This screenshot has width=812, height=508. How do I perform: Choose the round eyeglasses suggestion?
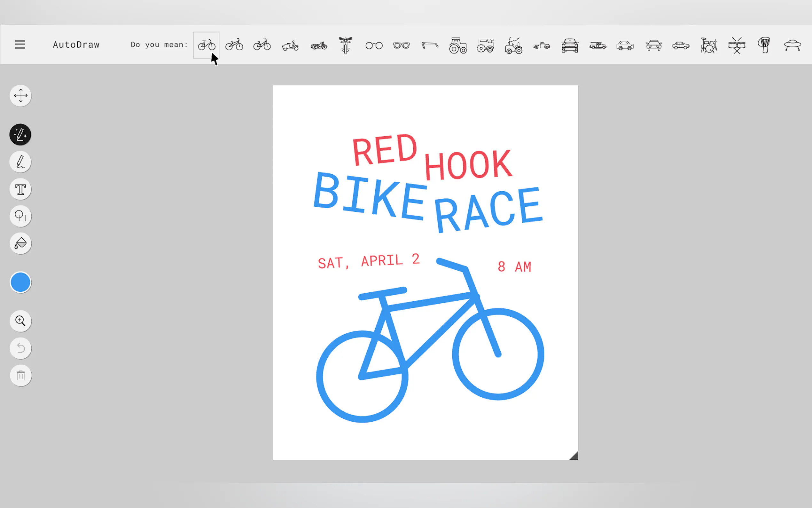(x=374, y=45)
